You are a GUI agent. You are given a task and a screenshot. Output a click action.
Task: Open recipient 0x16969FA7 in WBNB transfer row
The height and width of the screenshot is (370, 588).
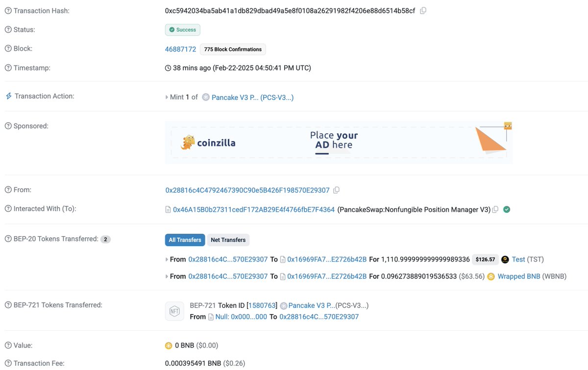(x=327, y=276)
